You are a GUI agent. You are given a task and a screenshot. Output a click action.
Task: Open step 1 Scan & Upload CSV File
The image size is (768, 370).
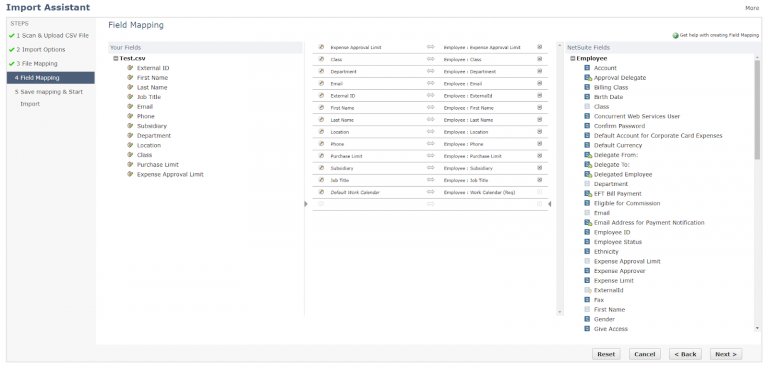(x=49, y=36)
